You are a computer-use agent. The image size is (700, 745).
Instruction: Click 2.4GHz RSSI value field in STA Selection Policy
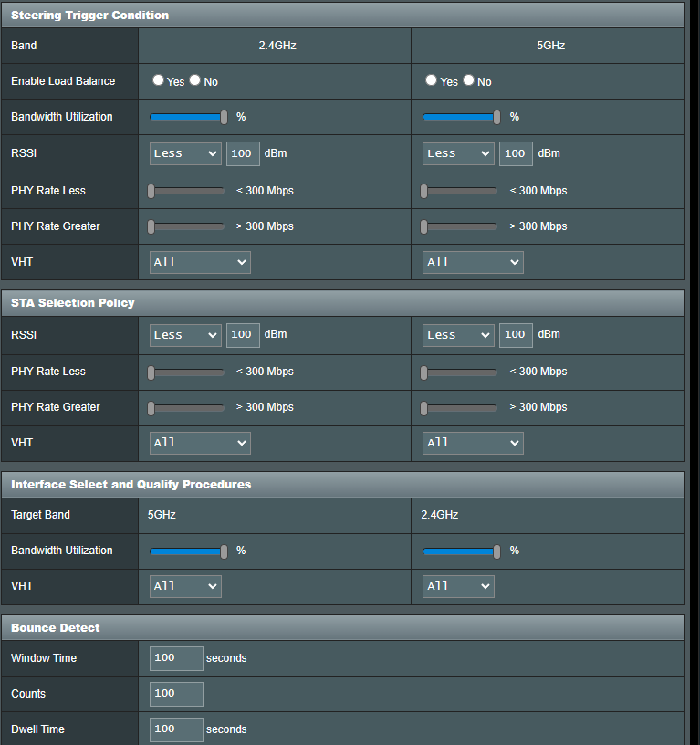coord(243,335)
